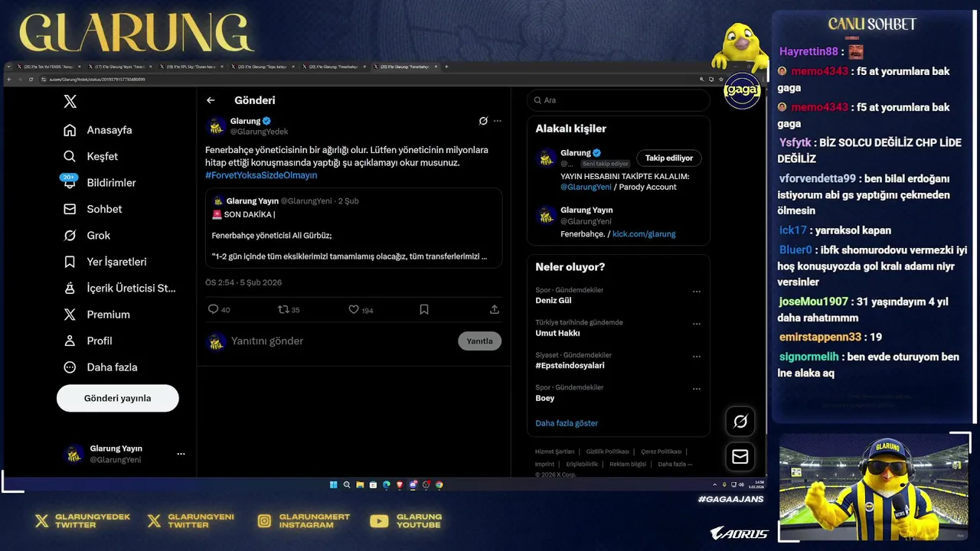Click the Grok icon on the post header

pos(483,121)
